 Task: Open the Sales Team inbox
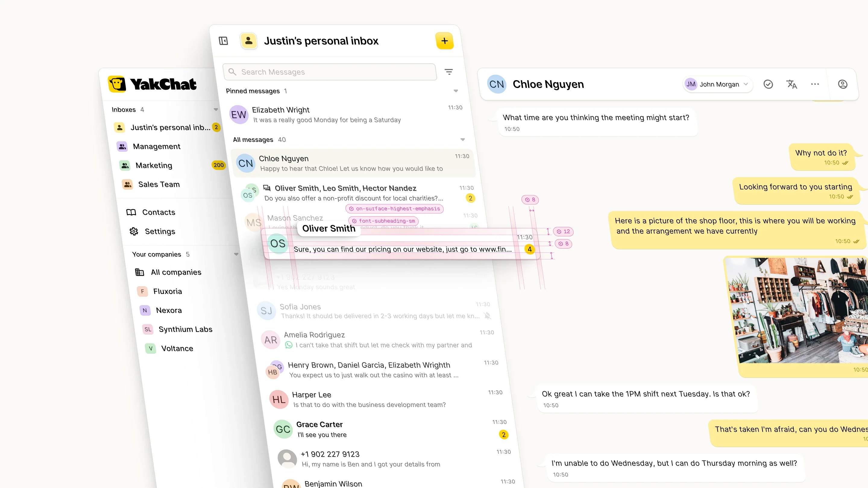(159, 184)
